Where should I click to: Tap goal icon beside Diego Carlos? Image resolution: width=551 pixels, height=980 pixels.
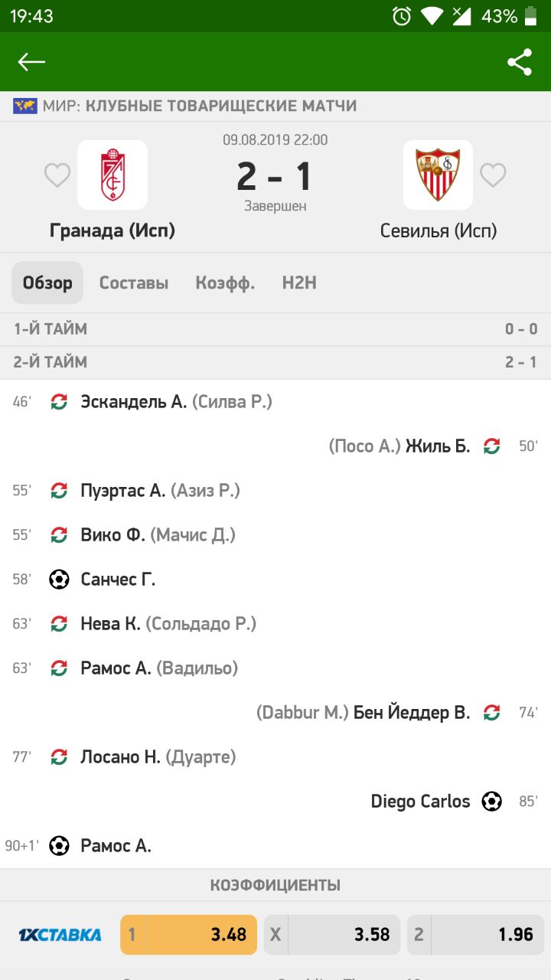tap(491, 802)
